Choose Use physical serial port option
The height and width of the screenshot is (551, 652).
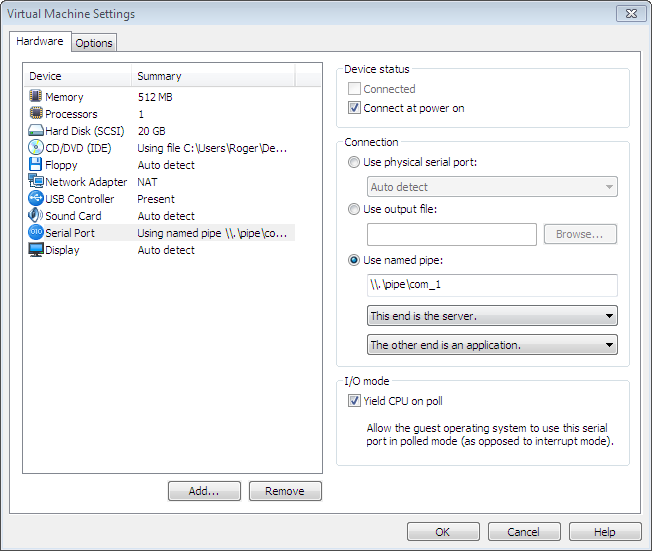[x=354, y=162]
